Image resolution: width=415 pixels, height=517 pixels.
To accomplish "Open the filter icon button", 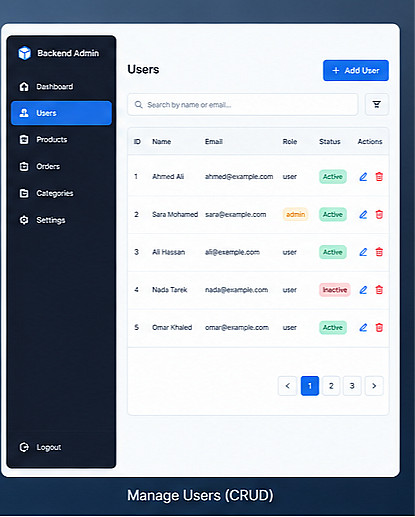I will [x=377, y=105].
